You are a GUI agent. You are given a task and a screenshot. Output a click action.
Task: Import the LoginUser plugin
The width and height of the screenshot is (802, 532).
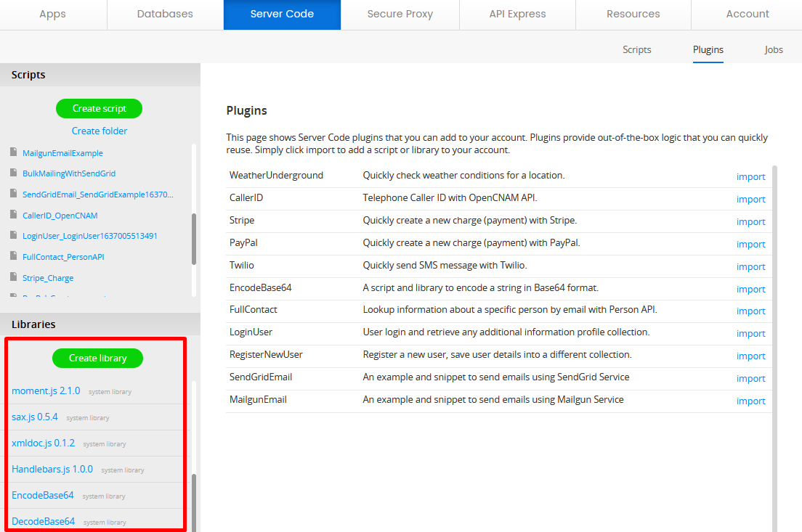point(751,334)
